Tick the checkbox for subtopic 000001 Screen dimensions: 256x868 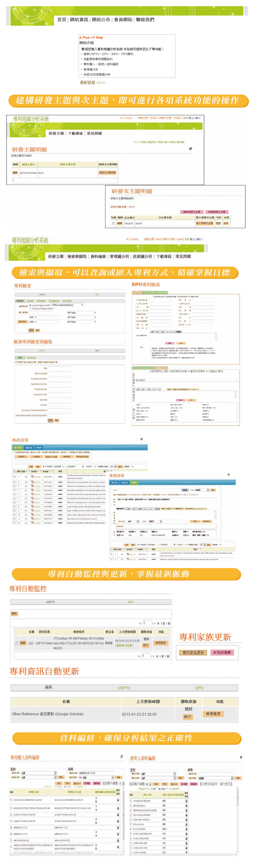tap(113, 223)
